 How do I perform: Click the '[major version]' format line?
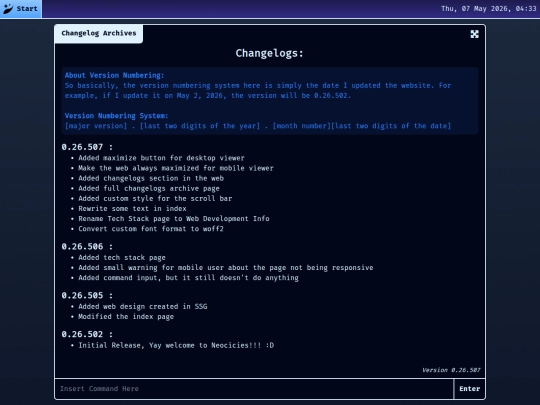click(x=258, y=126)
